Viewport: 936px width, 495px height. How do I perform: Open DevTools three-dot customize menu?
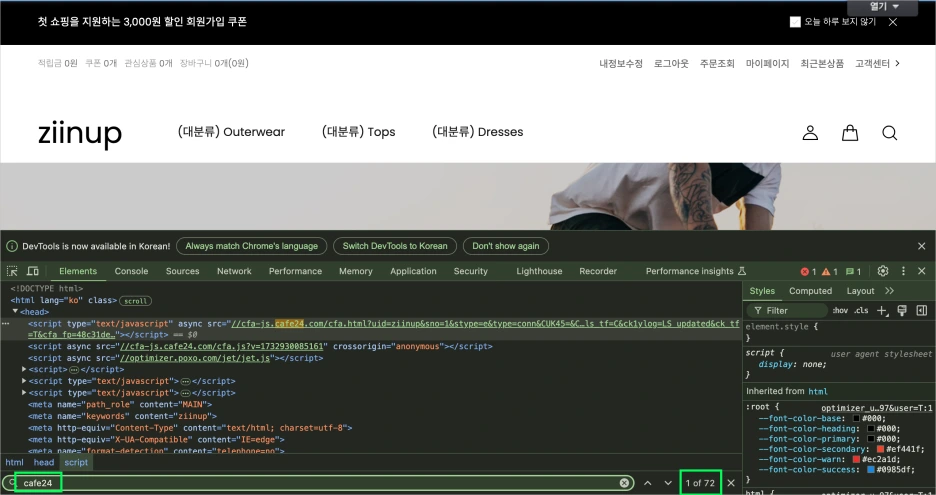(x=903, y=271)
